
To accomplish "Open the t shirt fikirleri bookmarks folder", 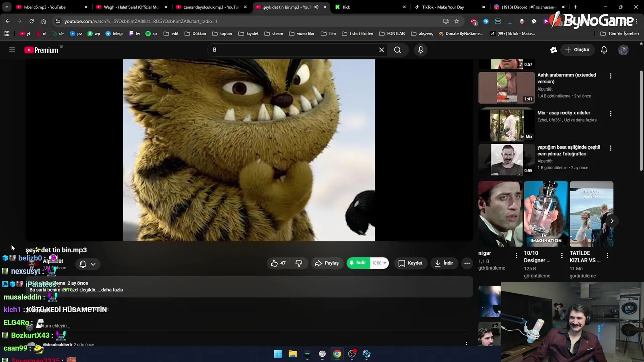I will click(x=357, y=34).
